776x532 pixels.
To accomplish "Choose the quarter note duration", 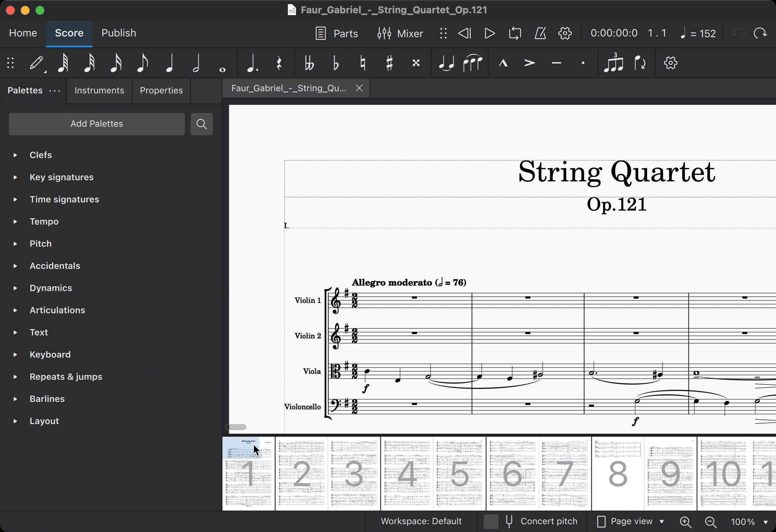I will (x=169, y=63).
